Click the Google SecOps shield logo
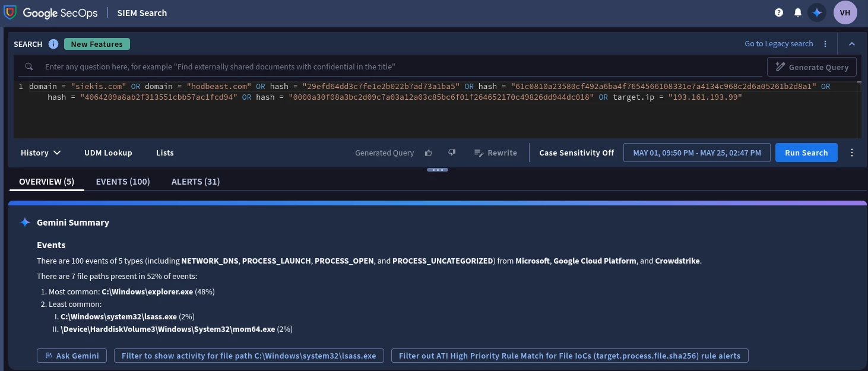Screen dimensions: 868x371 (10, 12)
